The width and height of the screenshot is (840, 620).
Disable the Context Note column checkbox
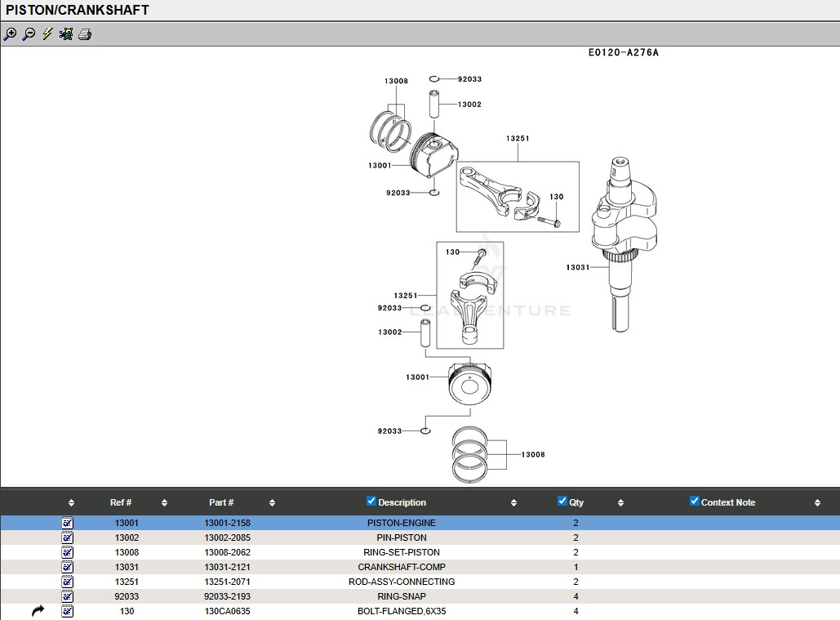click(x=695, y=502)
